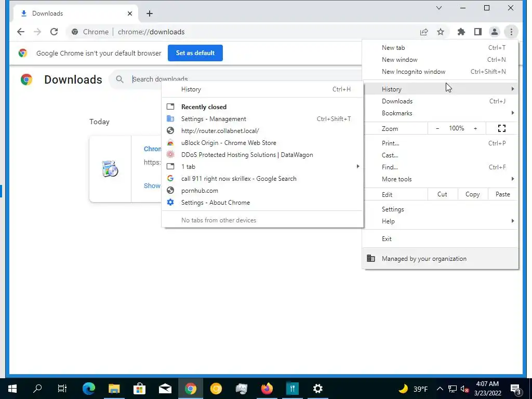Open the profile avatar icon
The width and height of the screenshot is (532, 399).
tap(495, 32)
